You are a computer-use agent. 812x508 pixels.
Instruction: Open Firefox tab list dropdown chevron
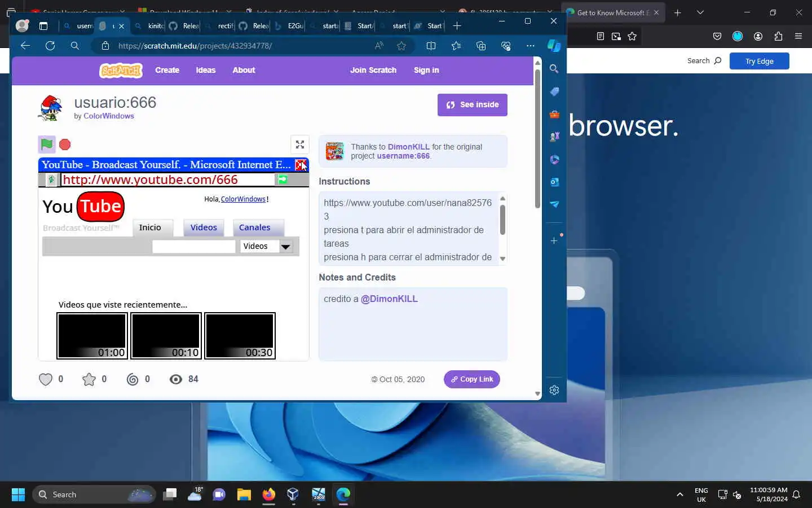point(700,12)
